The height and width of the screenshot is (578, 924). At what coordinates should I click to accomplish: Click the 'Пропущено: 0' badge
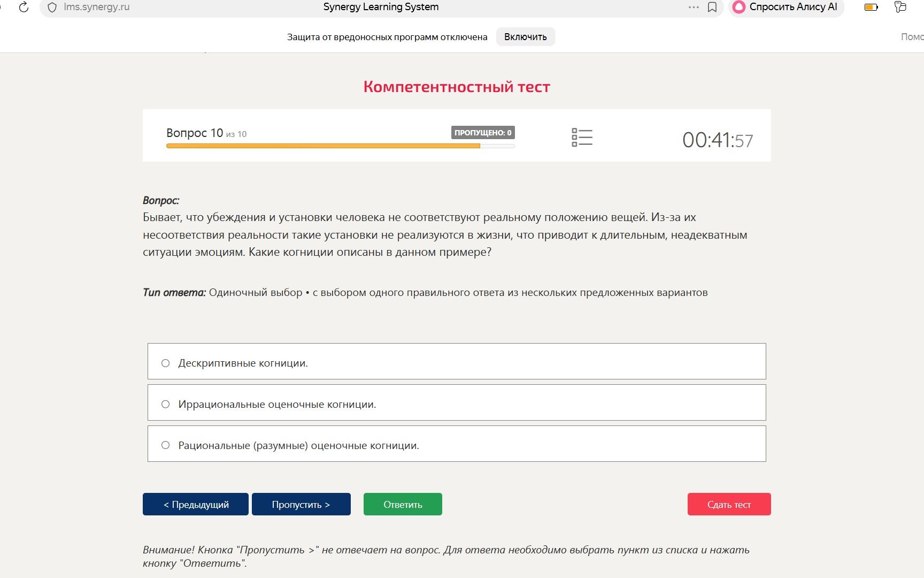click(x=483, y=133)
